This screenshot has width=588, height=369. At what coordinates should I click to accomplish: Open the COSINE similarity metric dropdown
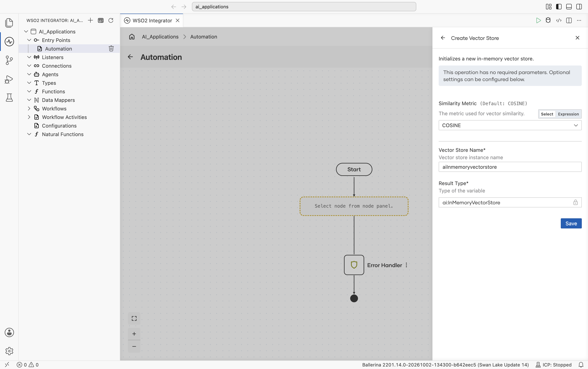(510, 125)
